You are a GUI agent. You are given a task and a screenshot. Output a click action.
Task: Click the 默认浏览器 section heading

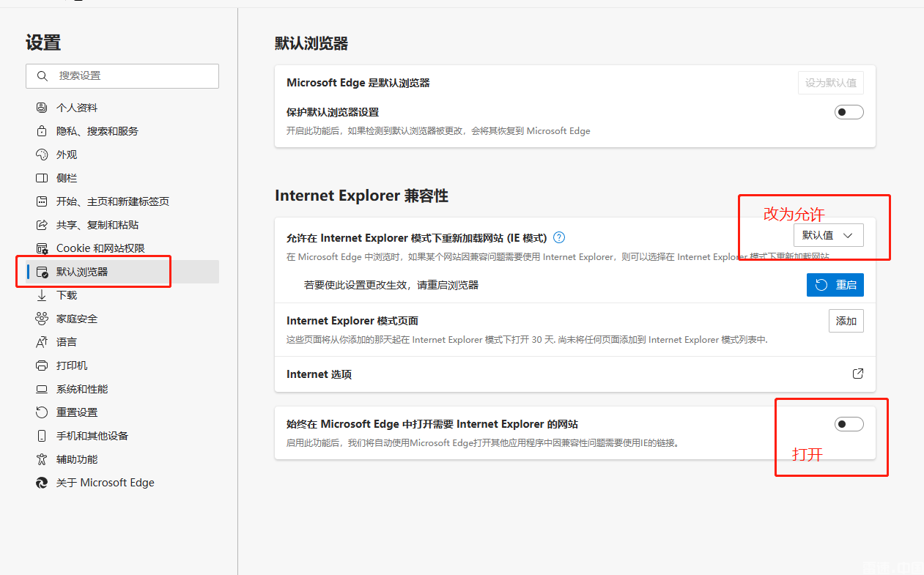(311, 44)
